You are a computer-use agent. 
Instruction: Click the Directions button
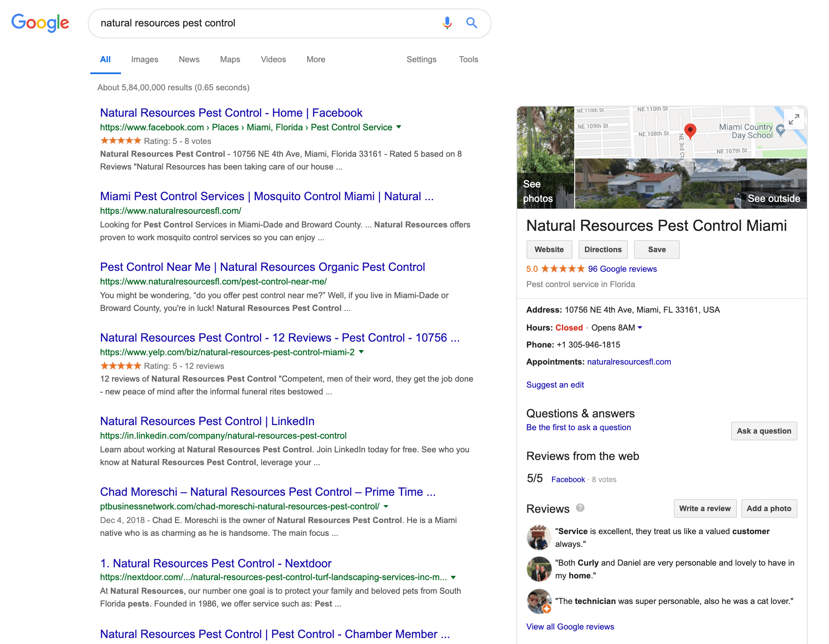pyautogui.click(x=603, y=250)
